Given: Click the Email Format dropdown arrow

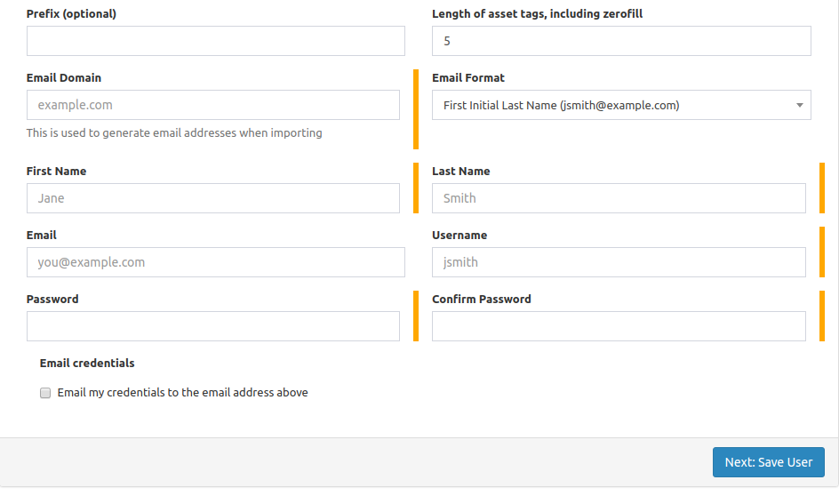Looking at the screenshot, I should click(799, 106).
